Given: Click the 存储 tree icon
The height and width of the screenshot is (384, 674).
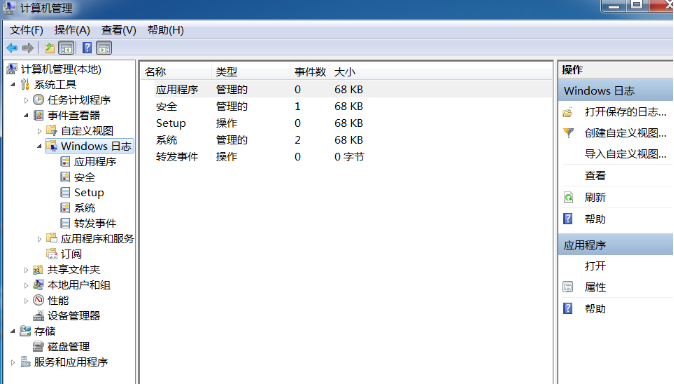Looking at the screenshot, I should click(25, 331).
